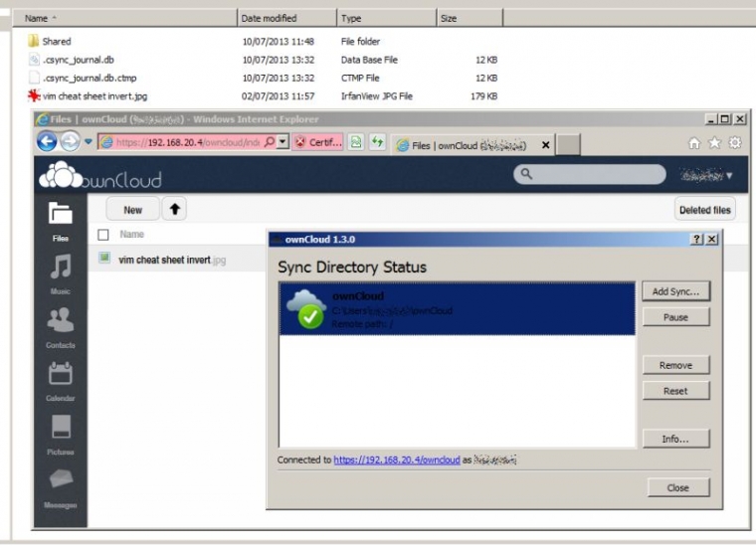
Task: Pause the ownCloud sync
Action: click(x=676, y=317)
